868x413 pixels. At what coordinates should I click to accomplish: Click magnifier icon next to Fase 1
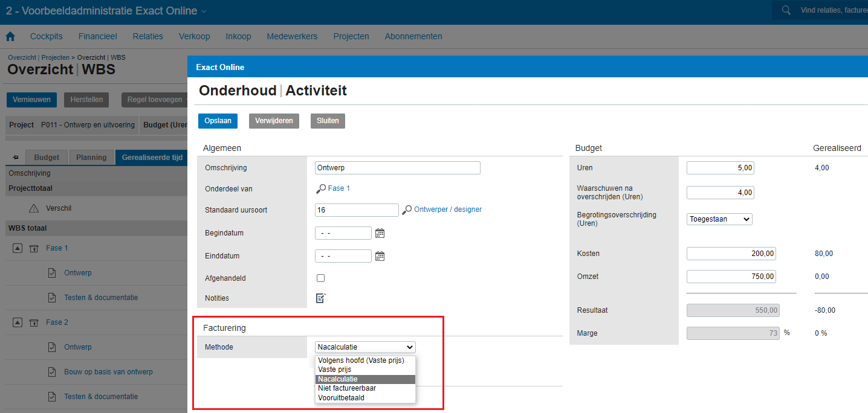pyautogui.click(x=320, y=189)
